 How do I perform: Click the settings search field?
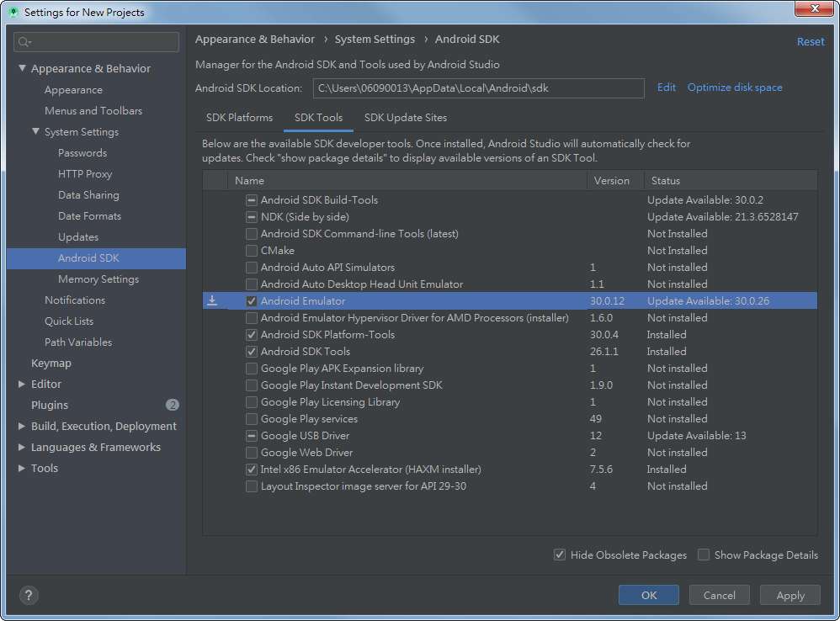(x=97, y=42)
